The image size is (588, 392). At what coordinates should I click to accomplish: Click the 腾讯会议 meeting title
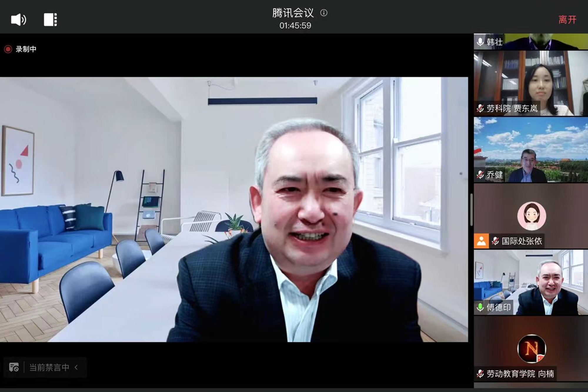tap(293, 13)
